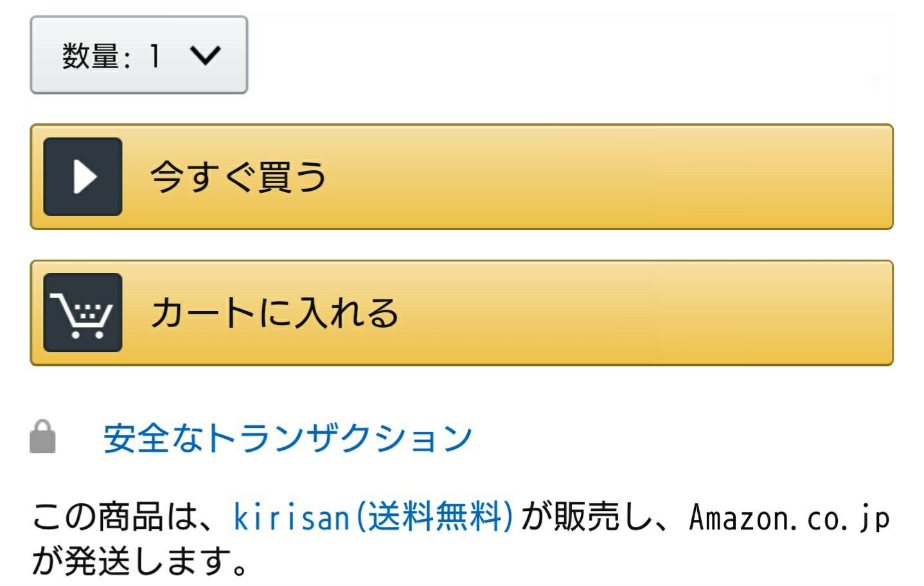Tap the dark square play icon
This screenshot has width=924, height=586.
pyautogui.click(x=83, y=176)
